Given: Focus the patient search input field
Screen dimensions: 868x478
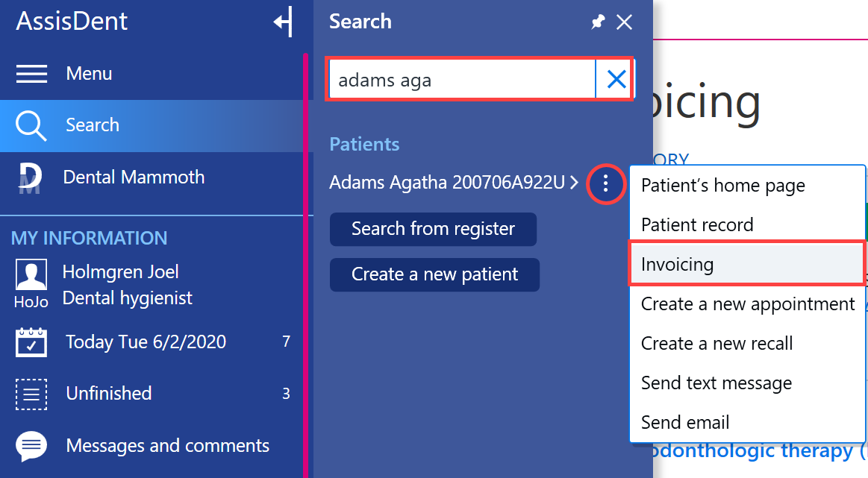Looking at the screenshot, I should [462, 79].
